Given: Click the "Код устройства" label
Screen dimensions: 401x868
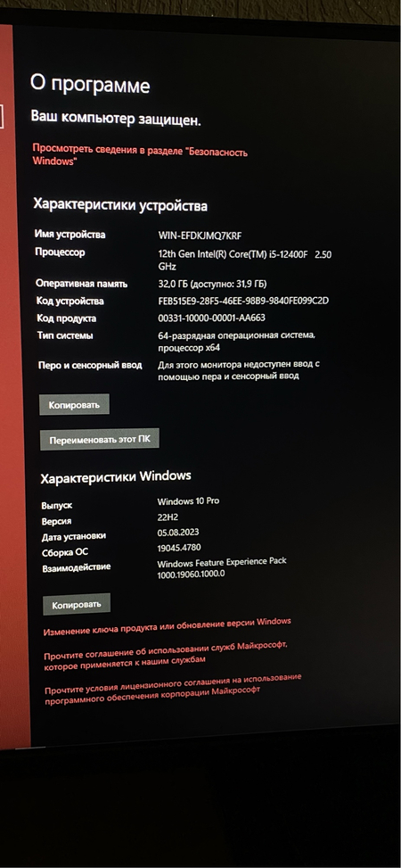Looking at the screenshot, I should point(70,301).
